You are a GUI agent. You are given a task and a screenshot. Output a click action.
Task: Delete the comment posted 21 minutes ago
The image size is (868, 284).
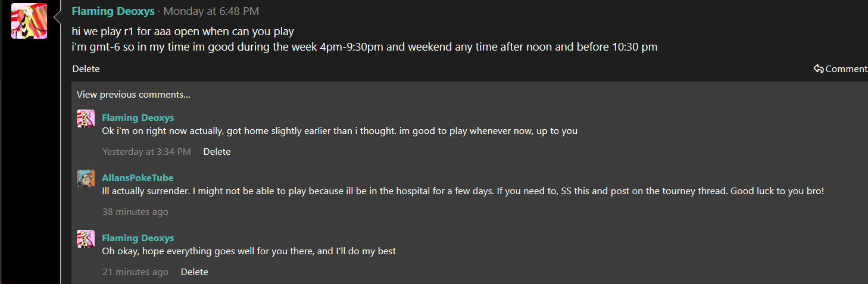(195, 272)
